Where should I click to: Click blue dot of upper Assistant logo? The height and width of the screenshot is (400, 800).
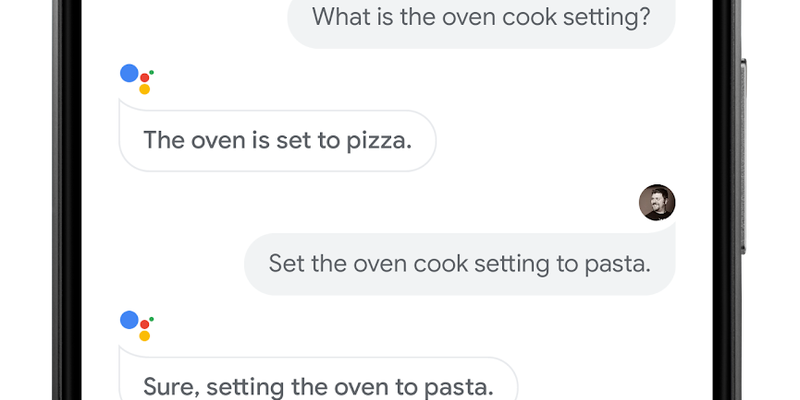pos(128,73)
